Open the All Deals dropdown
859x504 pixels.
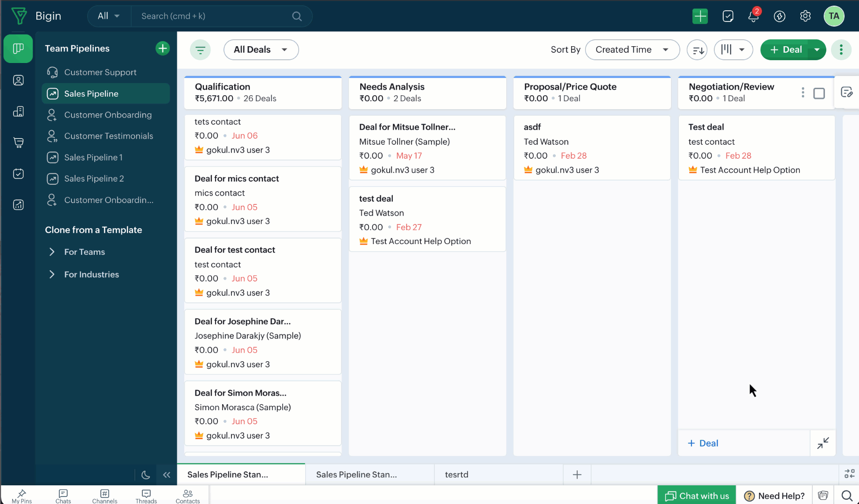261,49
